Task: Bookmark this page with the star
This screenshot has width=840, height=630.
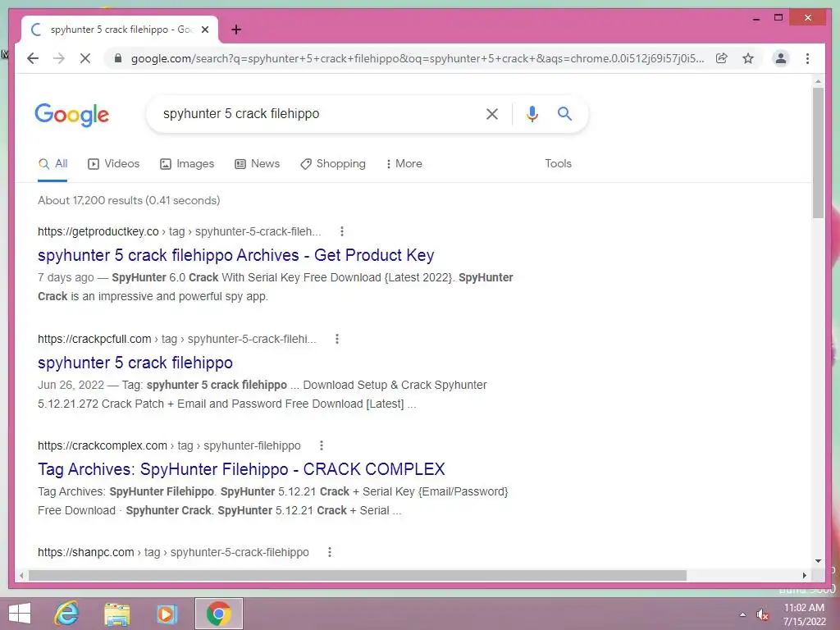Action: [x=748, y=58]
